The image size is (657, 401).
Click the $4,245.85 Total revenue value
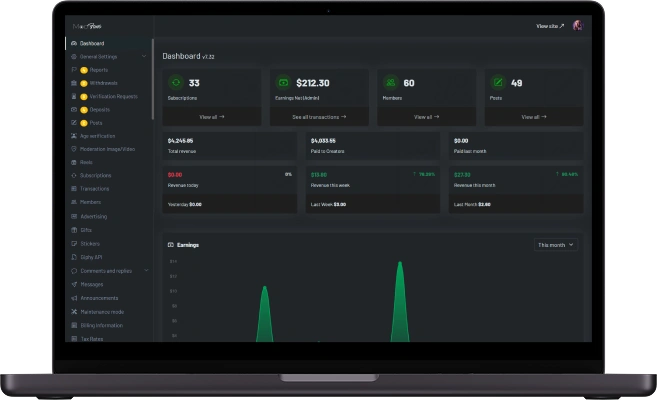click(180, 141)
